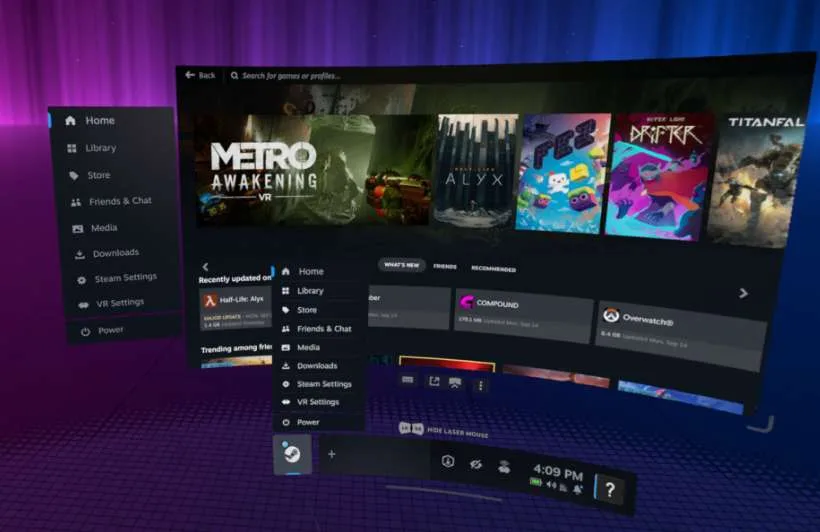Click the grab bar beneath the dashboard bar
Screen dimensions: 820x532
[x=443, y=494]
